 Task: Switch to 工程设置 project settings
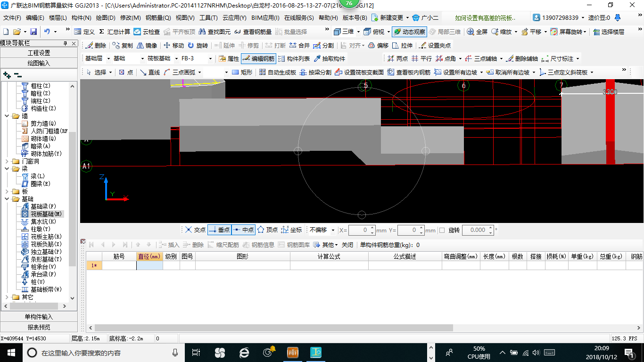pos(39,53)
